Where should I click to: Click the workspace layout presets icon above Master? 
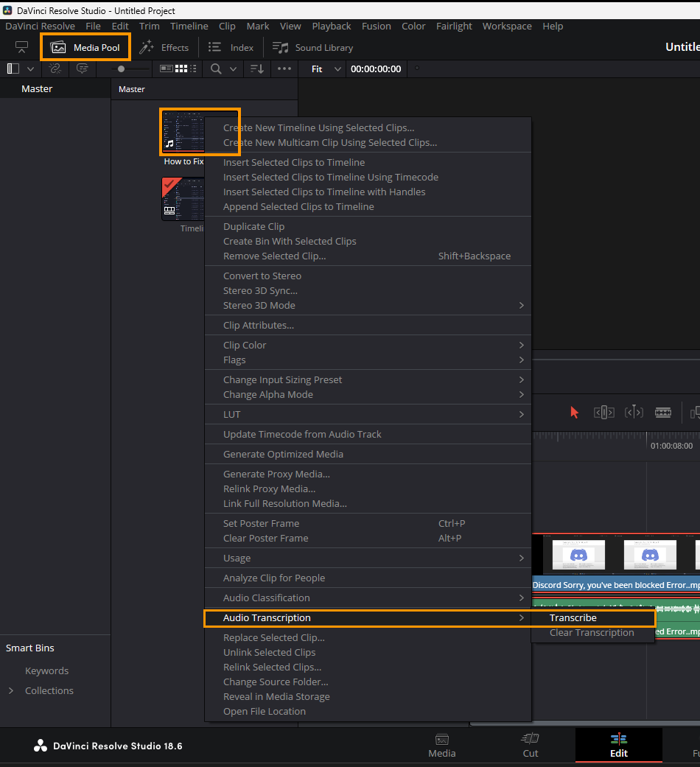tap(21, 47)
